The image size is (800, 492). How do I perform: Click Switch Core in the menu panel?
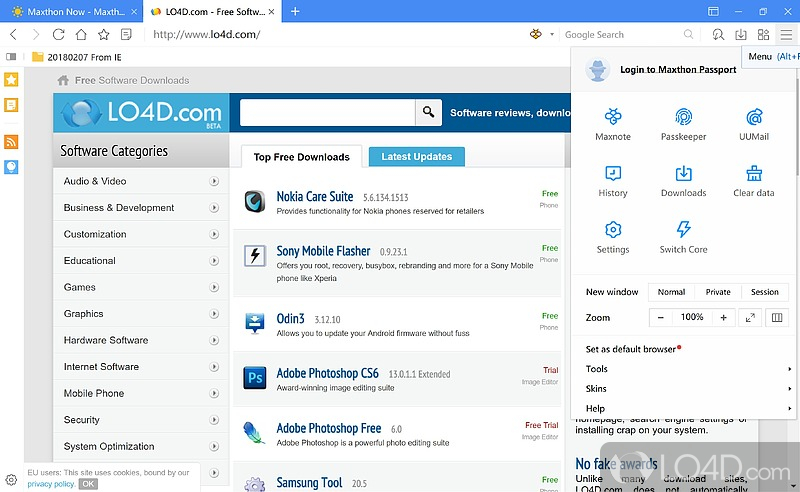pos(683,237)
